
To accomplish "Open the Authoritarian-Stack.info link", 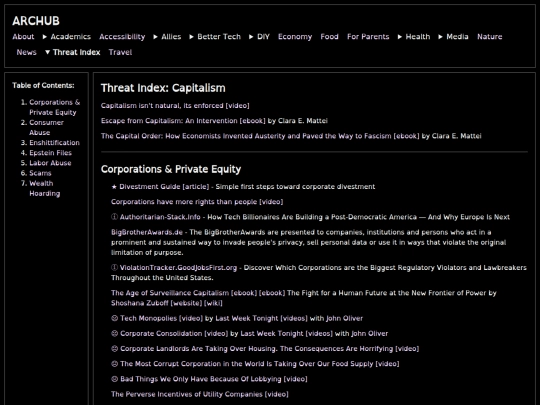I will coord(160,217).
